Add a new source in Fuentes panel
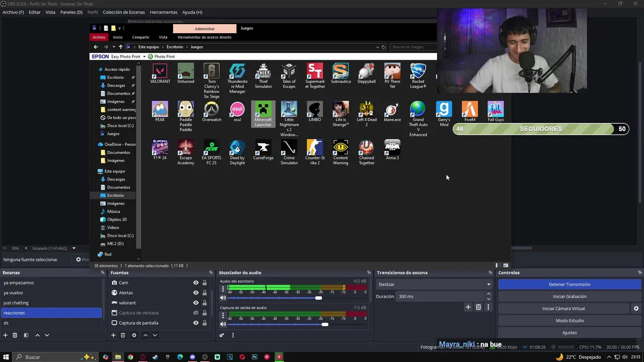Viewport: 644px width, 362px height. (113, 335)
